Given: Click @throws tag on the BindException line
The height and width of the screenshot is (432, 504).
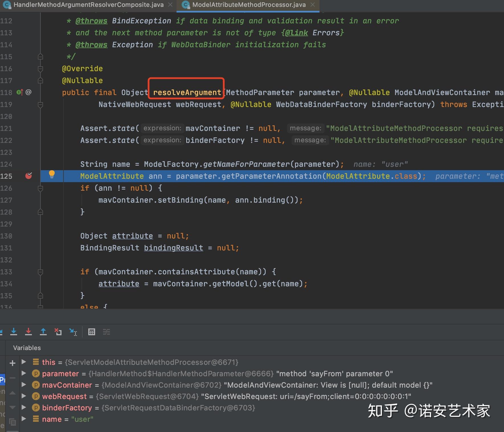Looking at the screenshot, I should pyautogui.click(x=91, y=21).
